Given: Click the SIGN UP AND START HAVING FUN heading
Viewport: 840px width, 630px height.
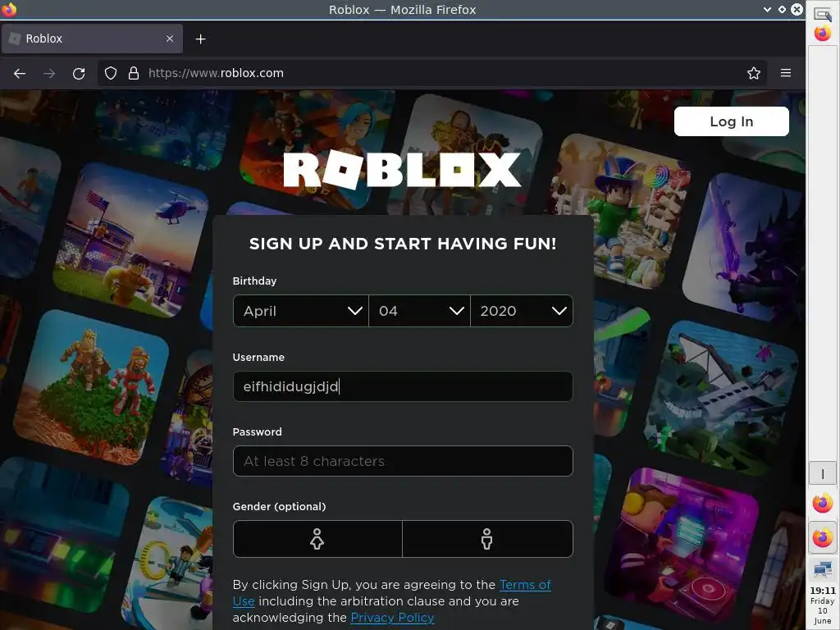Looking at the screenshot, I should (x=403, y=244).
